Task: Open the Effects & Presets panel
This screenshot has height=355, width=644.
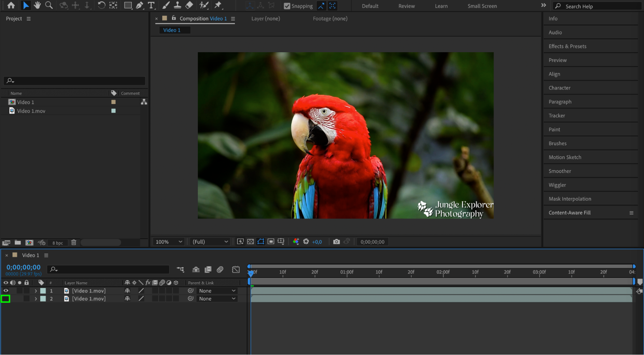Action: 567,46
